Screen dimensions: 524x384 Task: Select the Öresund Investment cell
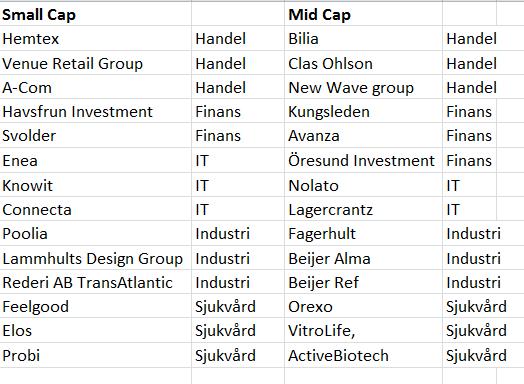pos(364,160)
